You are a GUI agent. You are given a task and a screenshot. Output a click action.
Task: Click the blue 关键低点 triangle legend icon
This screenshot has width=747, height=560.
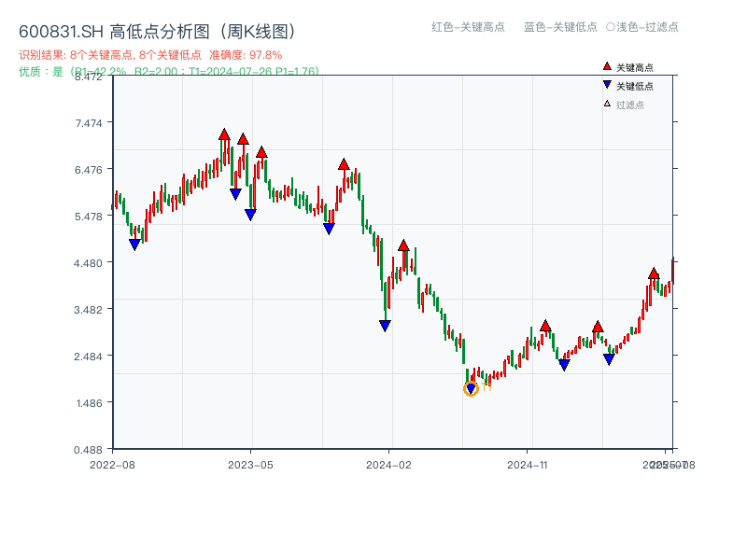(x=607, y=85)
